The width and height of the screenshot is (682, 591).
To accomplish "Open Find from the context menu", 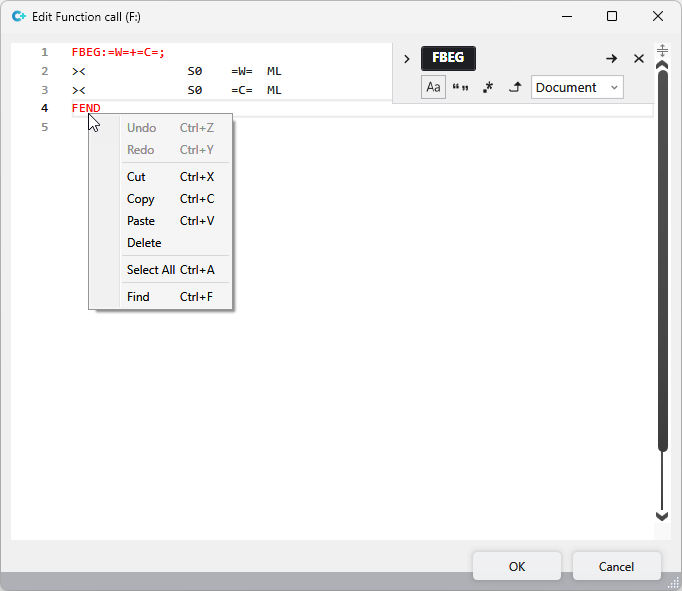I will coord(138,297).
